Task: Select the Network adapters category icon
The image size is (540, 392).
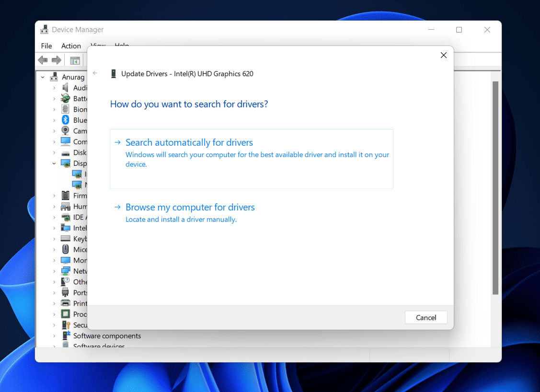Action: click(66, 271)
